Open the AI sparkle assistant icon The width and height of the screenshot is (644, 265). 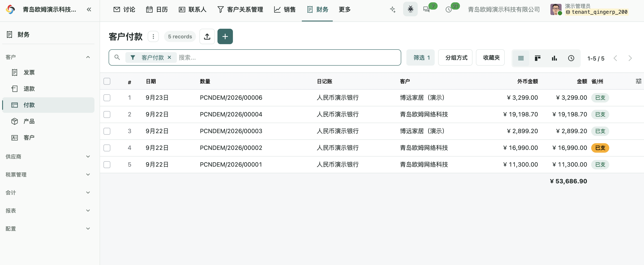(x=393, y=9)
